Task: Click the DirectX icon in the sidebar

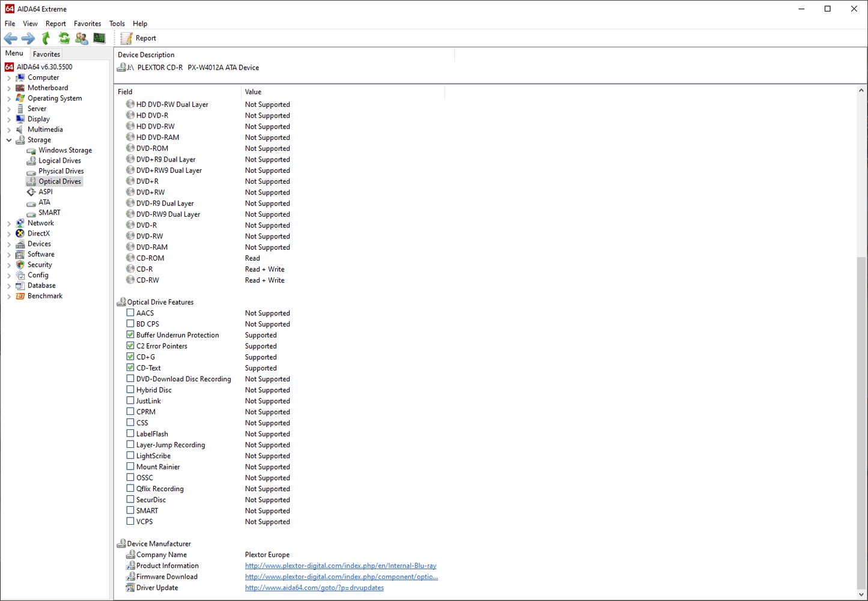Action: 20,234
